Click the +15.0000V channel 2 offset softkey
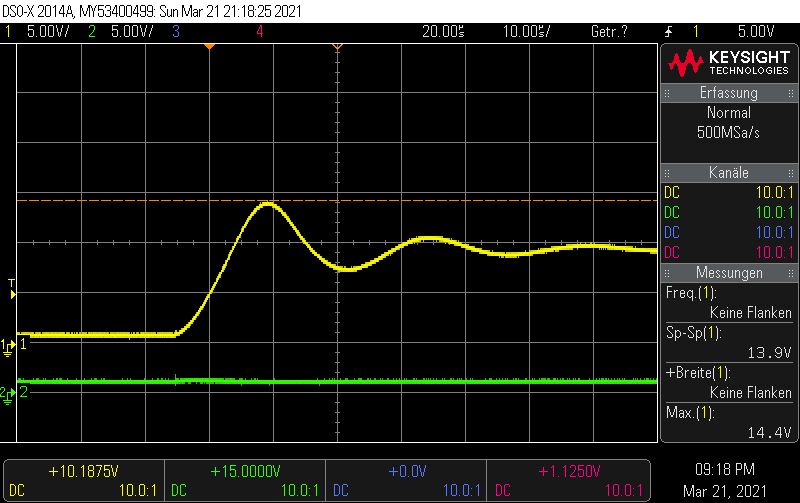This screenshot has width=800, height=503. coord(245,480)
